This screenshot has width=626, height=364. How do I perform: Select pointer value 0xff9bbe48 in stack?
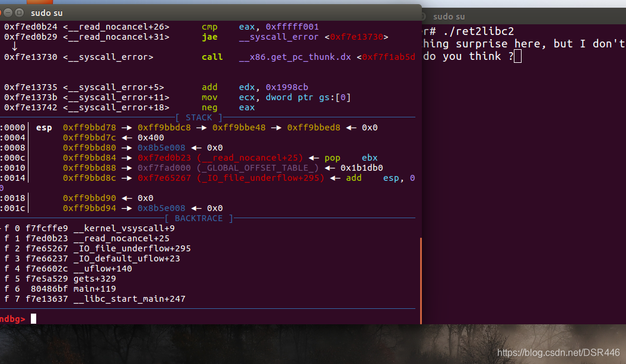pyautogui.click(x=239, y=127)
